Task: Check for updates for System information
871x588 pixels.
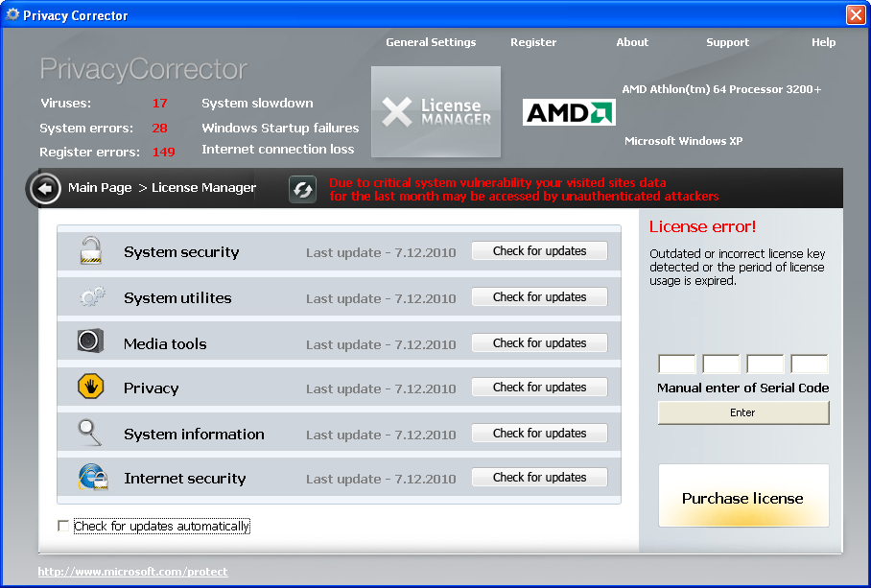Action: [x=539, y=434]
